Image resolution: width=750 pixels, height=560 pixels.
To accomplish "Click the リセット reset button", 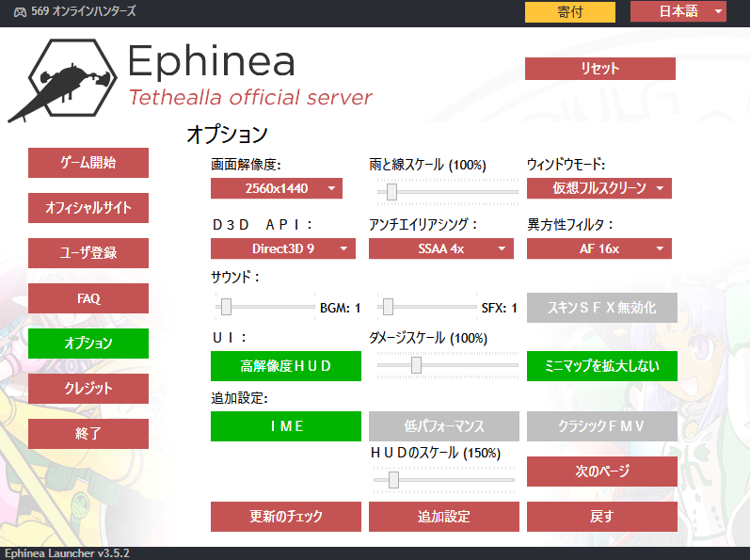I will (599, 69).
